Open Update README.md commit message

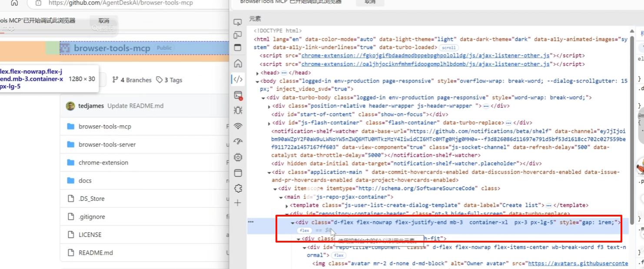tap(136, 106)
